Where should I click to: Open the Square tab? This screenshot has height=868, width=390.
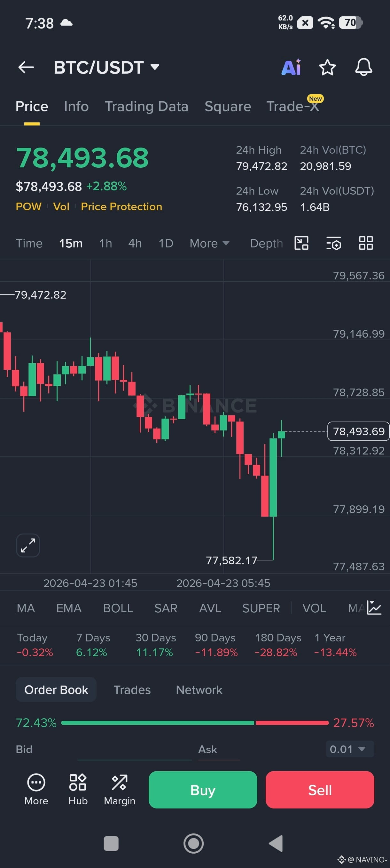pos(228,107)
